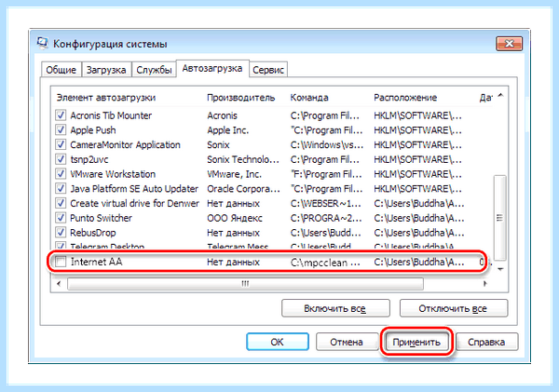
Task: Sort by Команда column header
Action: [309, 97]
